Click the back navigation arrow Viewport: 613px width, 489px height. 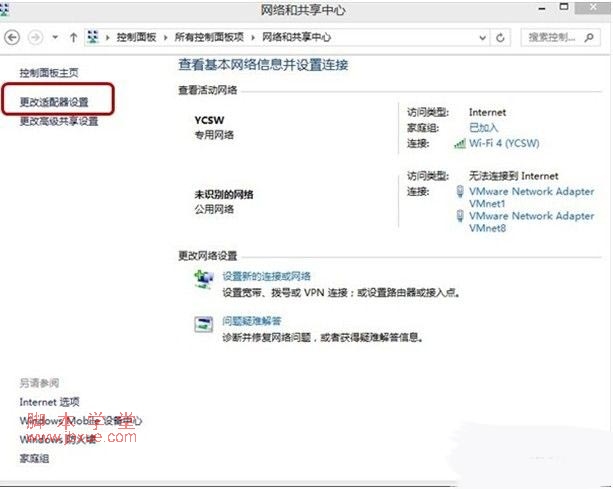(12, 38)
